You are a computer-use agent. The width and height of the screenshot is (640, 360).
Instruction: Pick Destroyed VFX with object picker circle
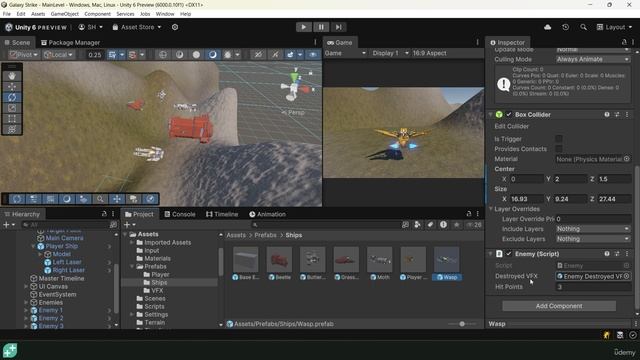pyautogui.click(x=627, y=276)
